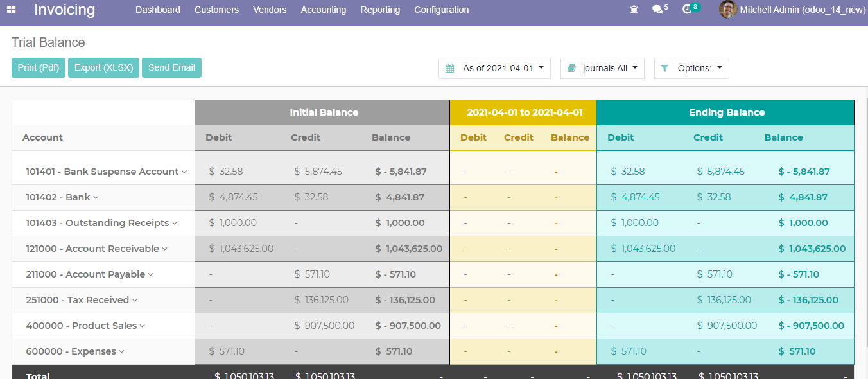Click the Print (Pdf) button

39,68
